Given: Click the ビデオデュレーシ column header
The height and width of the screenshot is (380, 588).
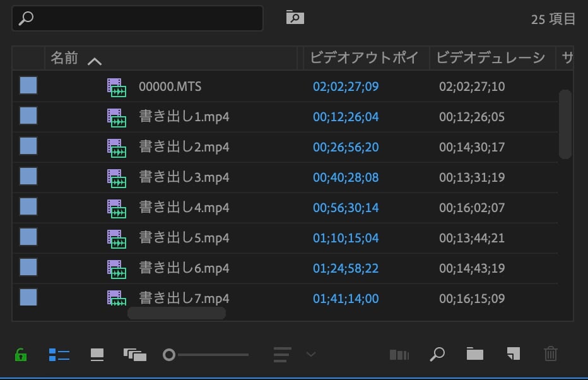Looking at the screenshot, I should (490, 59).
